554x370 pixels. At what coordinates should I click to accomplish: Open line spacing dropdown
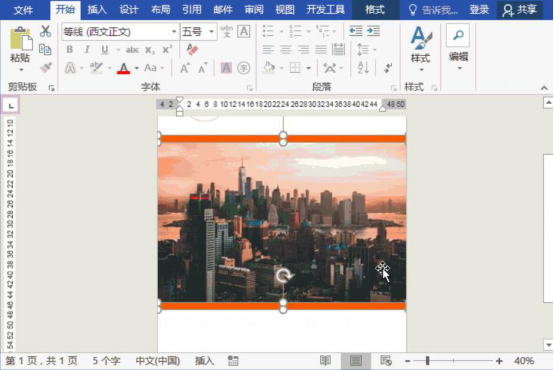[375, 49]
